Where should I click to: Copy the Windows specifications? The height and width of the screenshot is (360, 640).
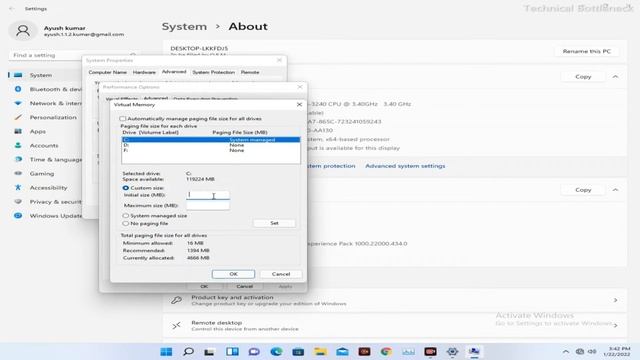coord(583,190)
